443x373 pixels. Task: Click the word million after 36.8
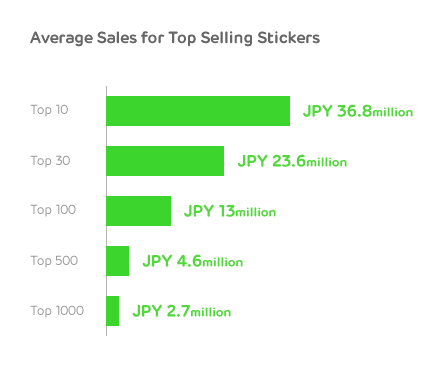point(392,112)
